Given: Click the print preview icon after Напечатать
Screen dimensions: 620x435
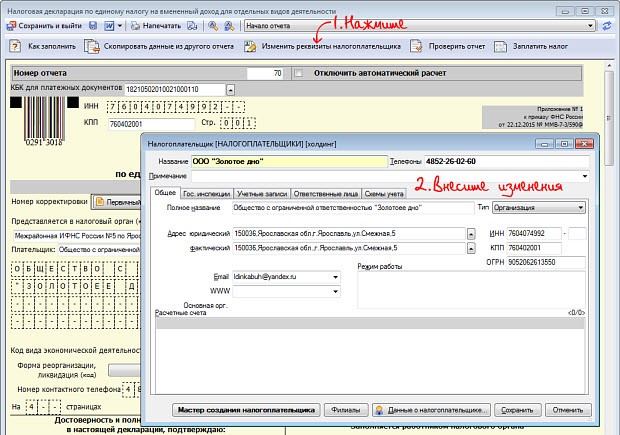Looking at the screenshot, I should pos(192,26).
